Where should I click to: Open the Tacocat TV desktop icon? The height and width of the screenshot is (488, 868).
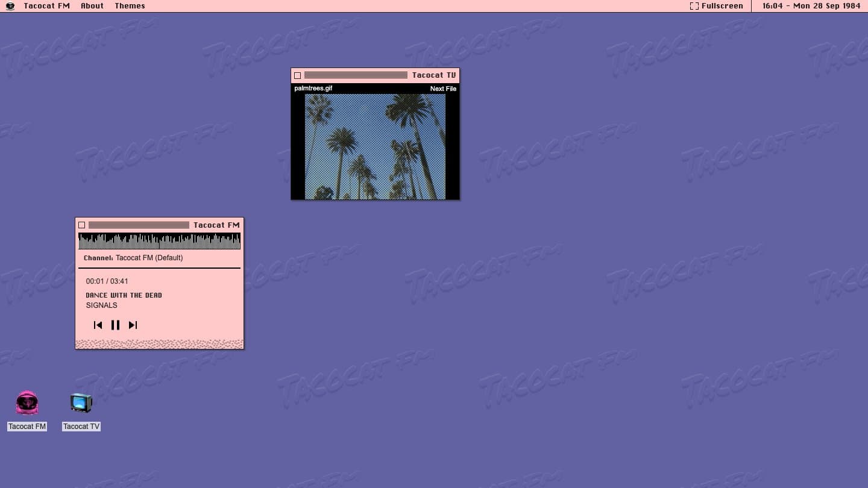(81, 402)
